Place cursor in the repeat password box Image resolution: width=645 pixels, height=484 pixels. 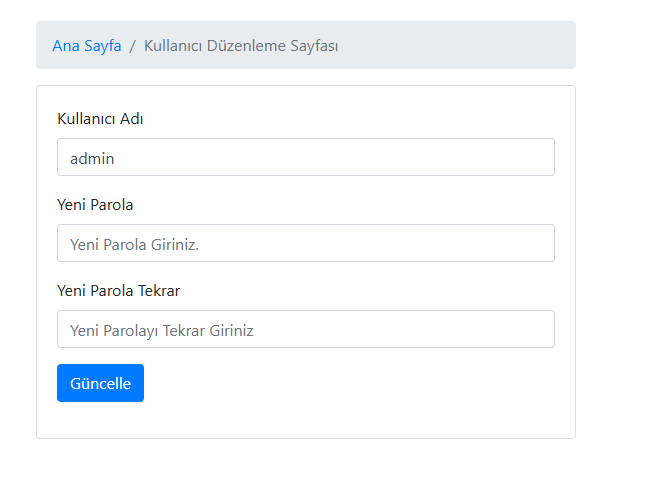[306, 329]
